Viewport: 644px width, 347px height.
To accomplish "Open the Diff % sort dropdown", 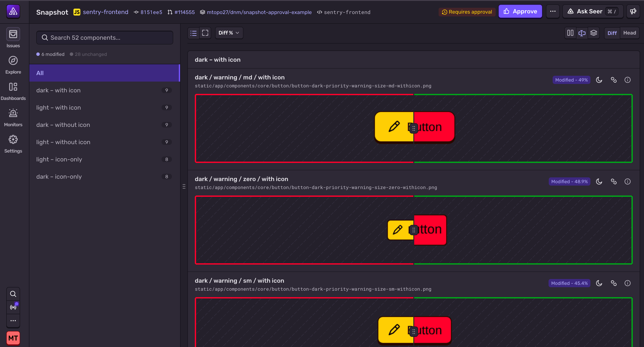I will (229, 33).
